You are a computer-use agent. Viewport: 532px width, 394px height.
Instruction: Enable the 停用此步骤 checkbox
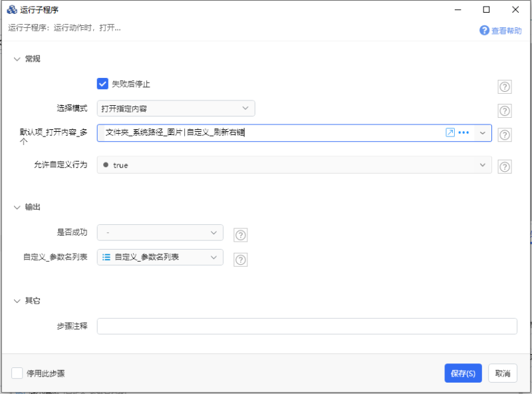click(x=17, y=373)
